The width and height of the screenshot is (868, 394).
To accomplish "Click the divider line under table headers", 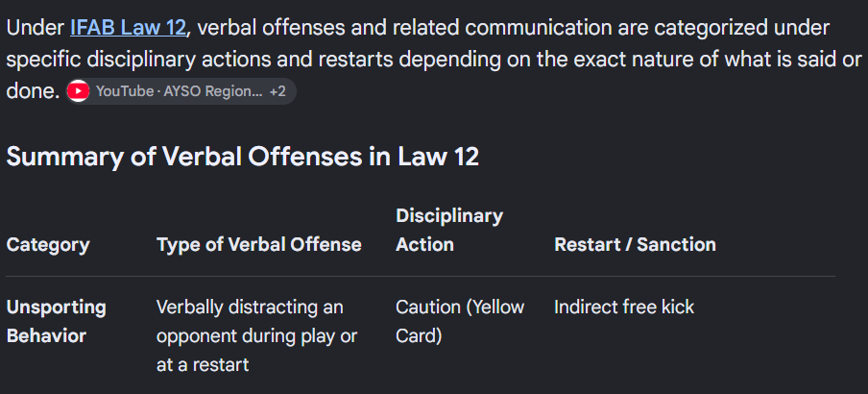I will [421, 276].
